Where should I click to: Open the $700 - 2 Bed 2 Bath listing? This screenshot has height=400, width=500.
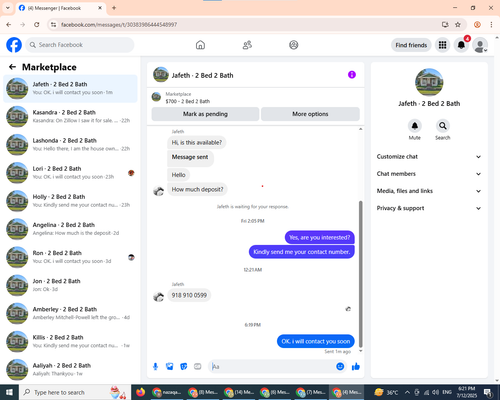click(188, 101)
